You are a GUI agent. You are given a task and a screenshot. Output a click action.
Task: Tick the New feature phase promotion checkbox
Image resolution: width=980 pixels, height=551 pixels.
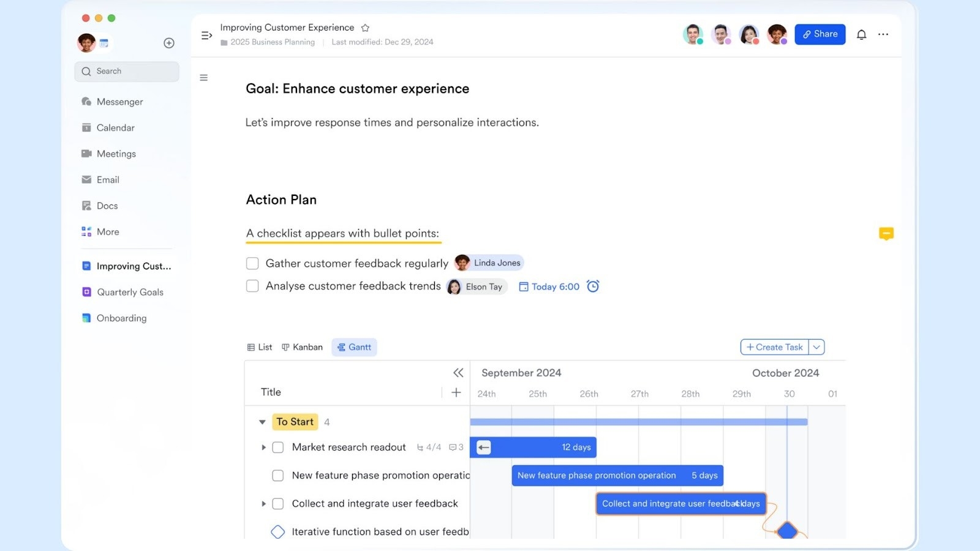278,476
